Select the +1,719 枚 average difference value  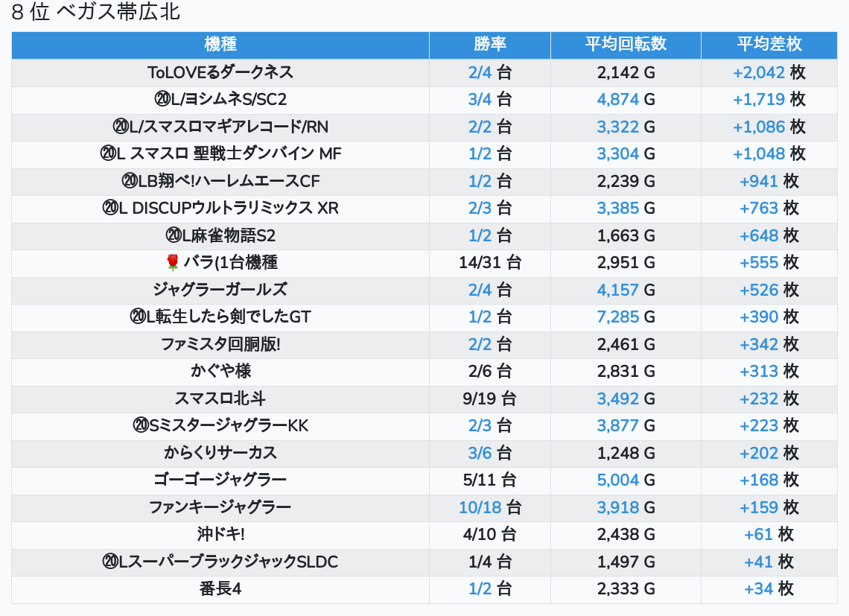point(769,100)
